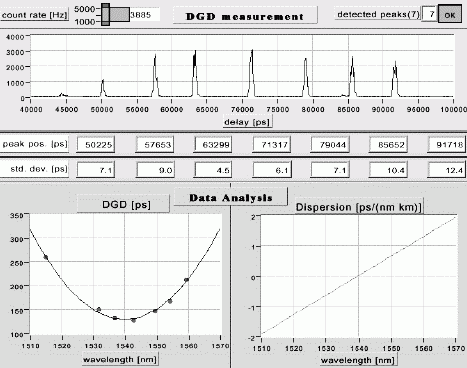467x368 pixels.
Task: Click the 'Data Analysis' heading
Action: (x=231, y=198)
